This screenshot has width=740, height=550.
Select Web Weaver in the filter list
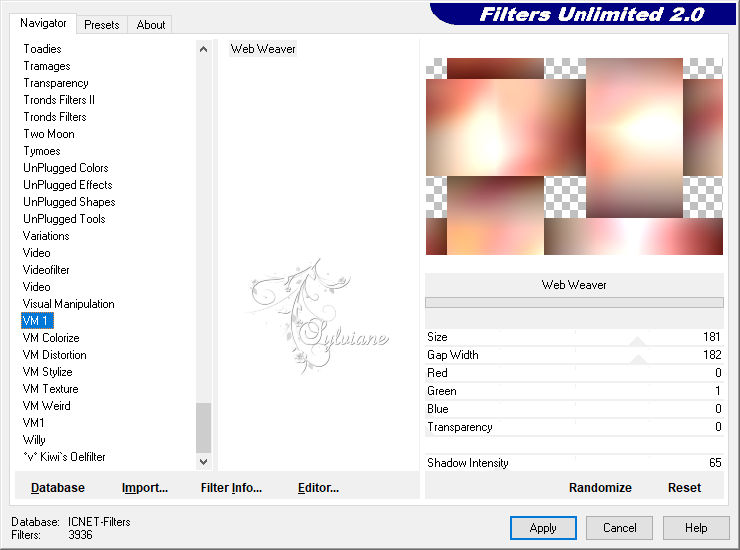click(263, 49)
